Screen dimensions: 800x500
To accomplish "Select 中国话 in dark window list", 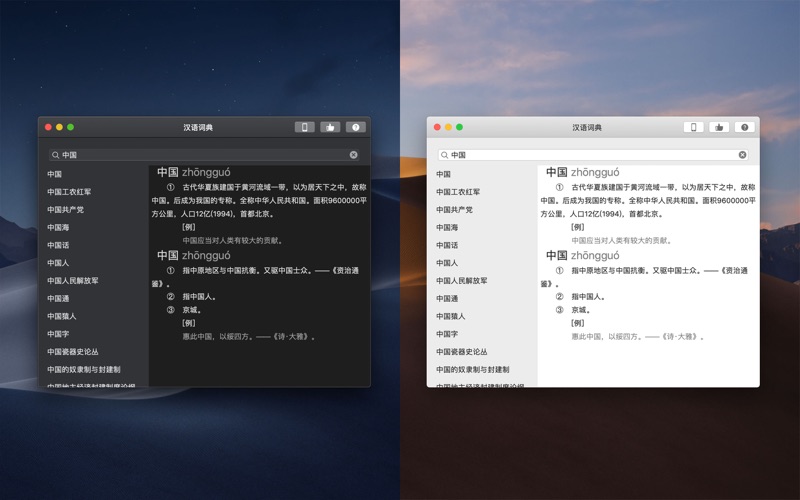I will (x=58, y=245).
